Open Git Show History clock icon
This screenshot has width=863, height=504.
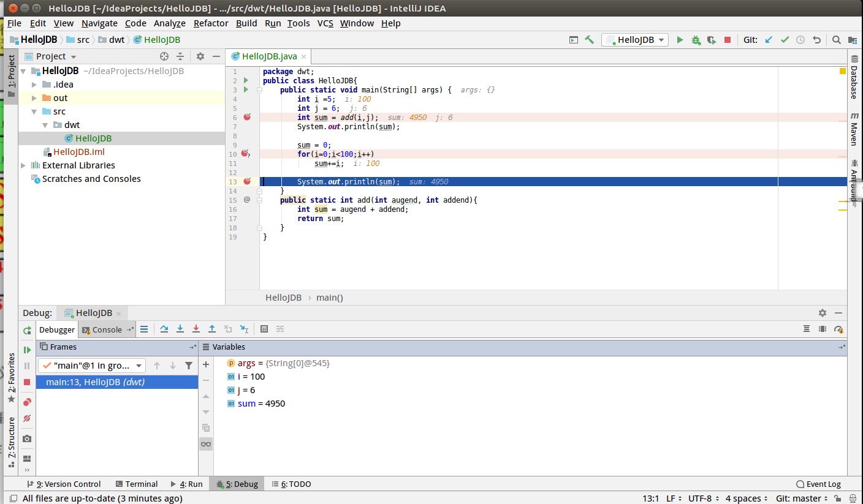pyautogui.click(x=800, y=40)
